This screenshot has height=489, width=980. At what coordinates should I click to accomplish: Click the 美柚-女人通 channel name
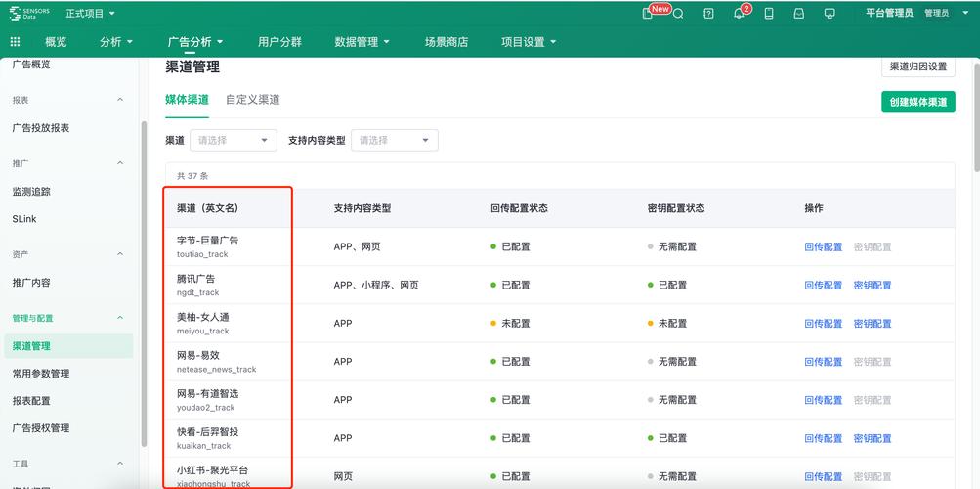pos(202,317)
